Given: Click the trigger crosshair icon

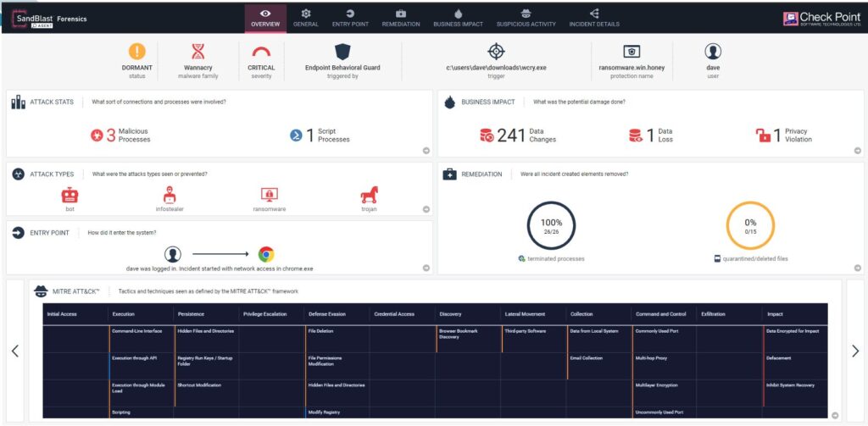Looking at the screenshot, I should click(x=496, y=52).
